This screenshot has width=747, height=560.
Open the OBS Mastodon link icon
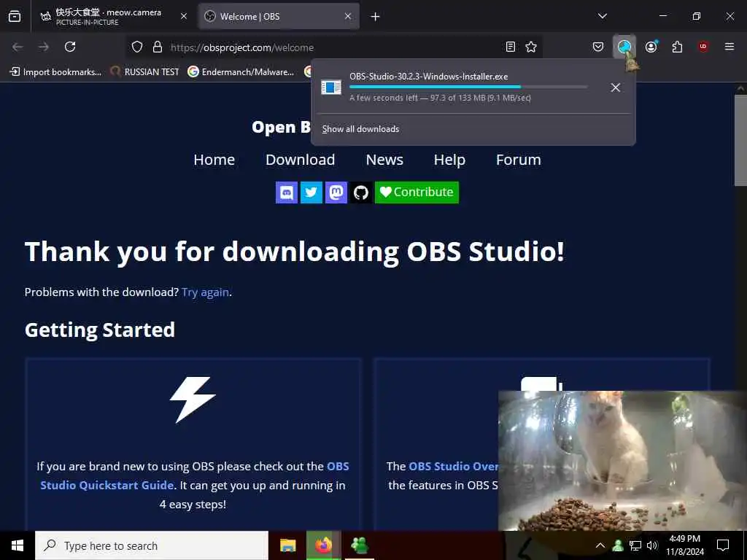[336, 192]
